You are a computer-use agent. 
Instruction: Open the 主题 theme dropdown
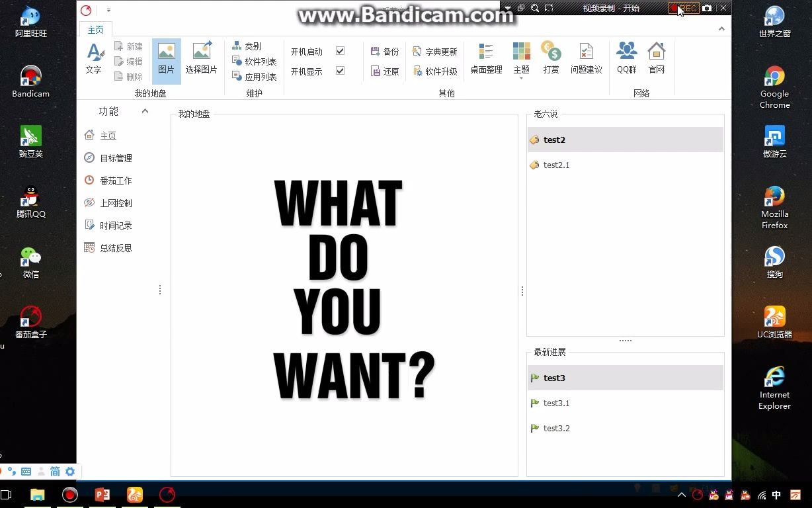[x=521, y=61]
